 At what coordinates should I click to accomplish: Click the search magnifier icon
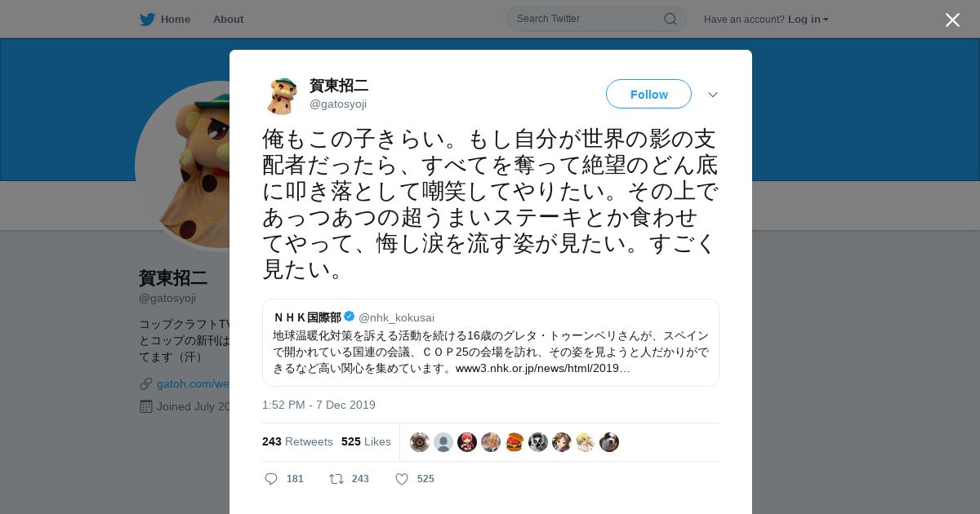tap(670, 19)
